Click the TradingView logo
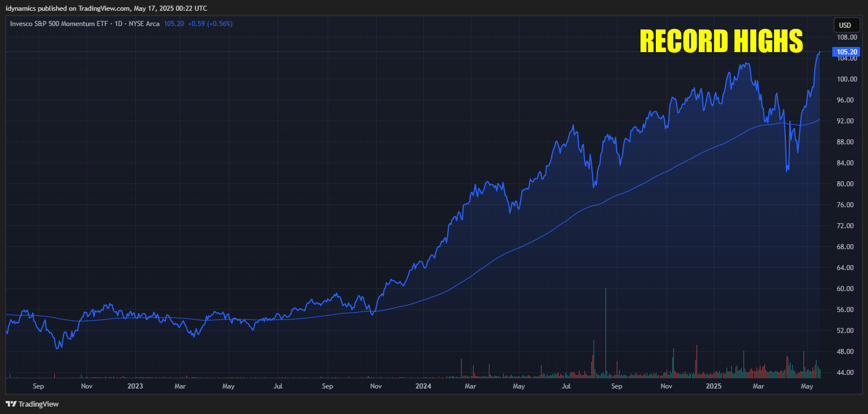 (32, 404)
